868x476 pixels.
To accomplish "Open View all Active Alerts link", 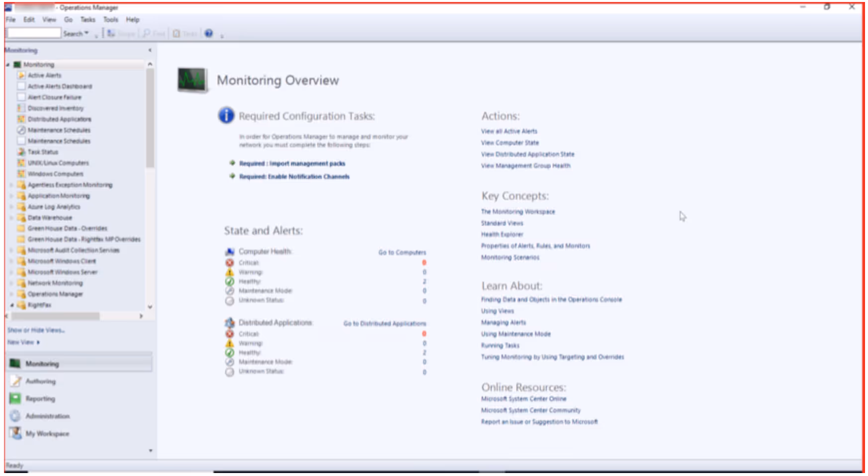I will [x=509, y=131].
